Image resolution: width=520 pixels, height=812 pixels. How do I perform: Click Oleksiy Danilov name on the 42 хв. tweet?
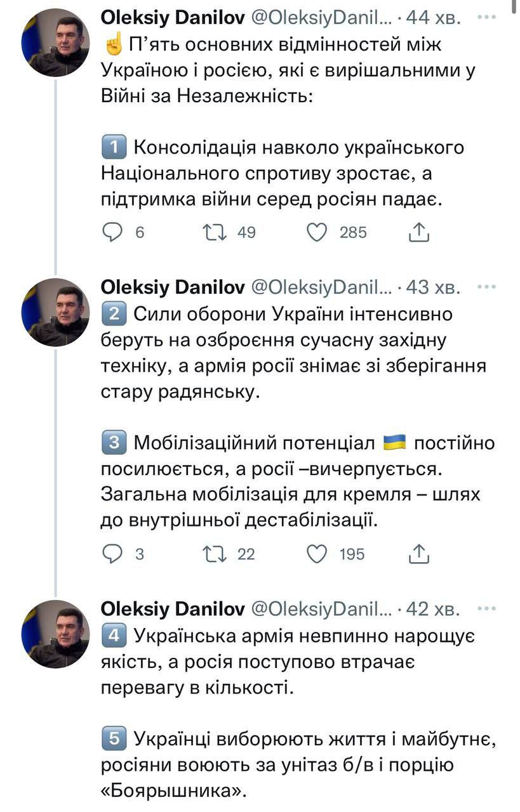point(173,609)
